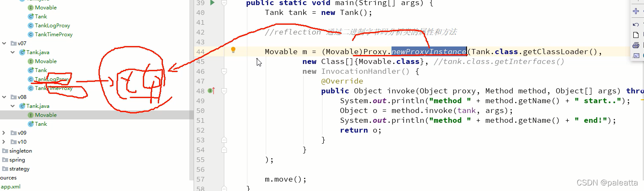The image size is (644, 191).
Task: Select the spring package in the project tree
Action: coord(17,159)
